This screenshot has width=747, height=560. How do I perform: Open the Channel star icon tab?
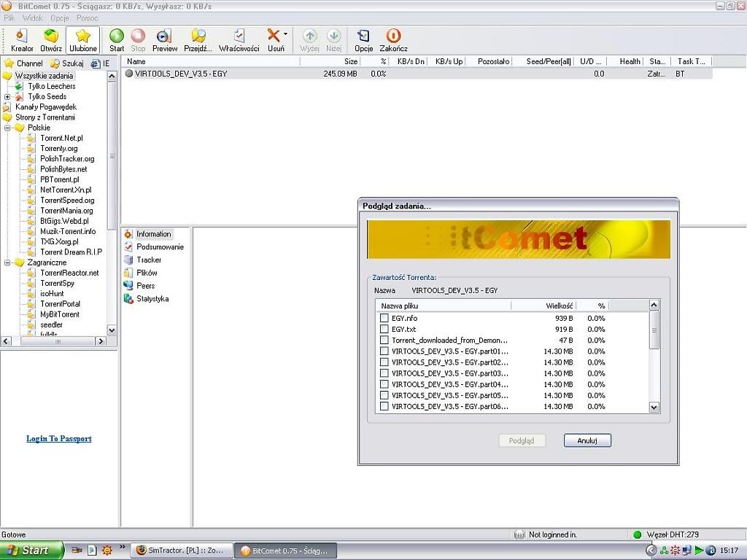(x=23, y=63)
